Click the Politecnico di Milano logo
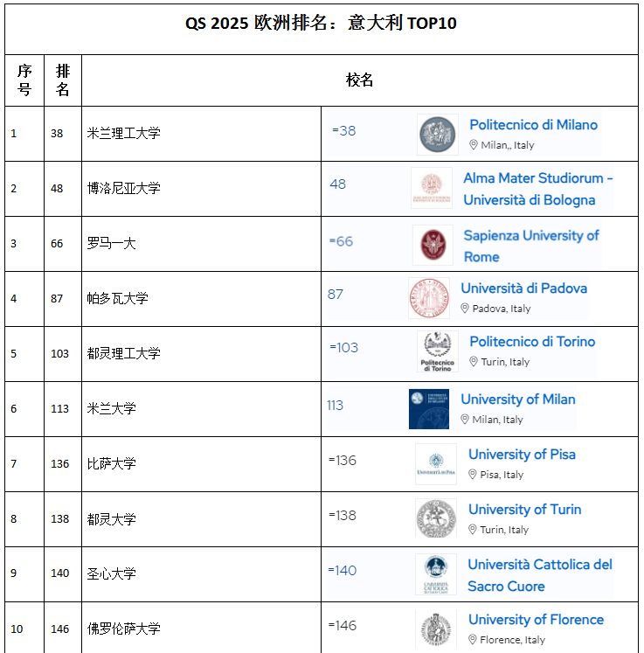644x653 pixels. coord(437,135)
